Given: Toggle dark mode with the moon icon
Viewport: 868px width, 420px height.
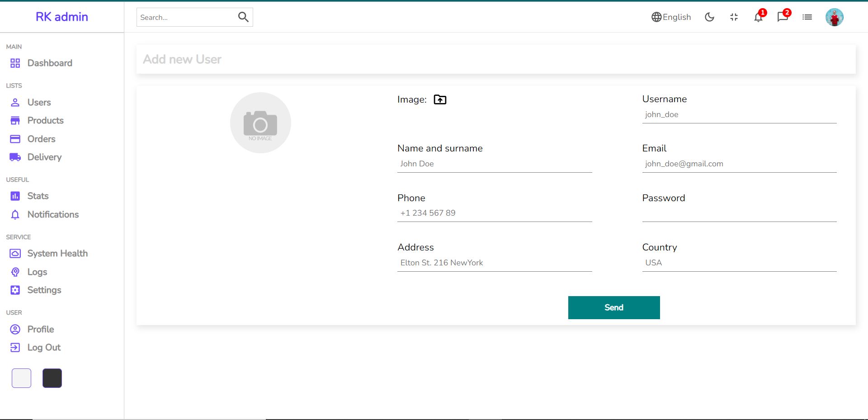Looking at the screenshot, I should click(x=709, y=17).
